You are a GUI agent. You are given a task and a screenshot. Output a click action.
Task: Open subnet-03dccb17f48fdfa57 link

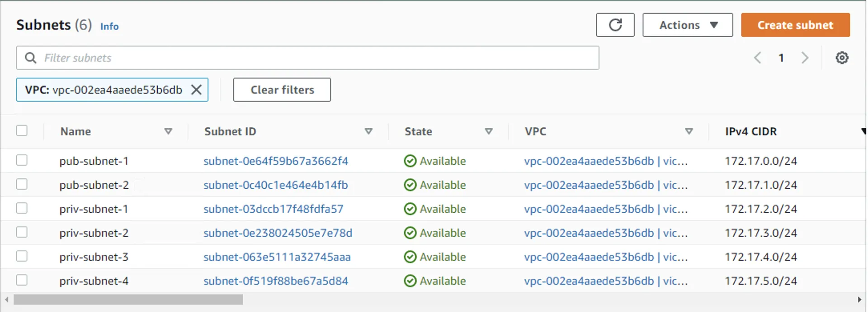click(x=273, y=209)
